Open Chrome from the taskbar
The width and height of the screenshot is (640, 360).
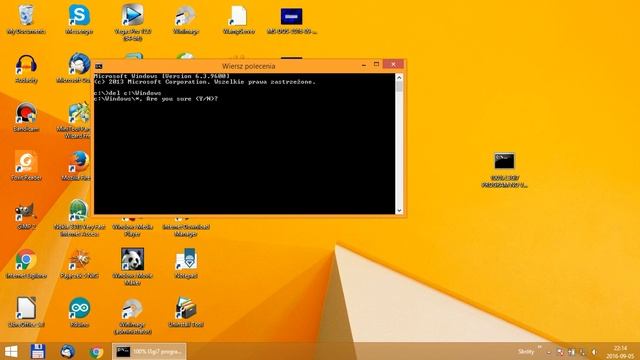click(x=96, y=351)
